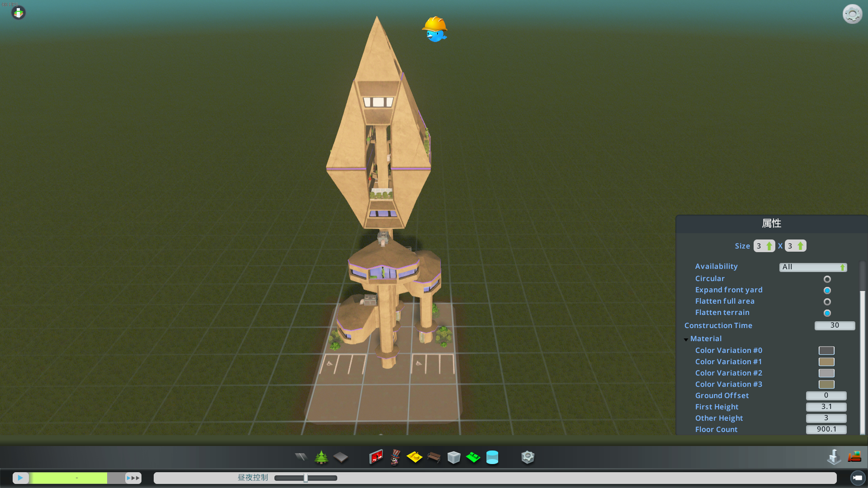Edit the Other Height value field
This screenshot has width=868, height=488.
[826, 418]
